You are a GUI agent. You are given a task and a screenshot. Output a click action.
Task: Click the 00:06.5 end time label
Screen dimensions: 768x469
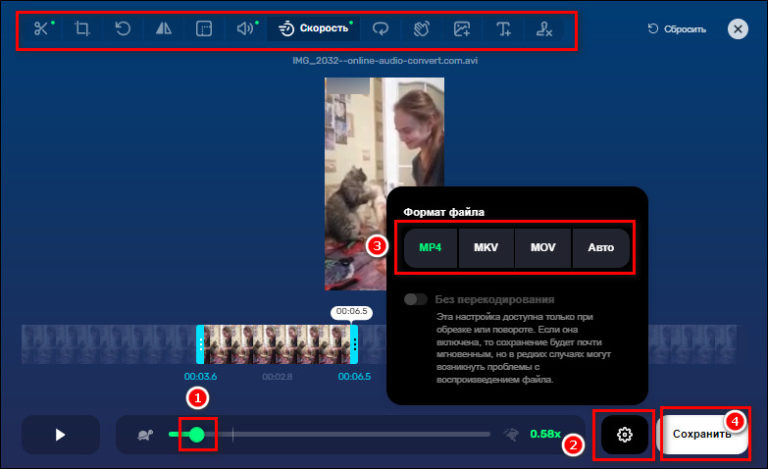354,376
